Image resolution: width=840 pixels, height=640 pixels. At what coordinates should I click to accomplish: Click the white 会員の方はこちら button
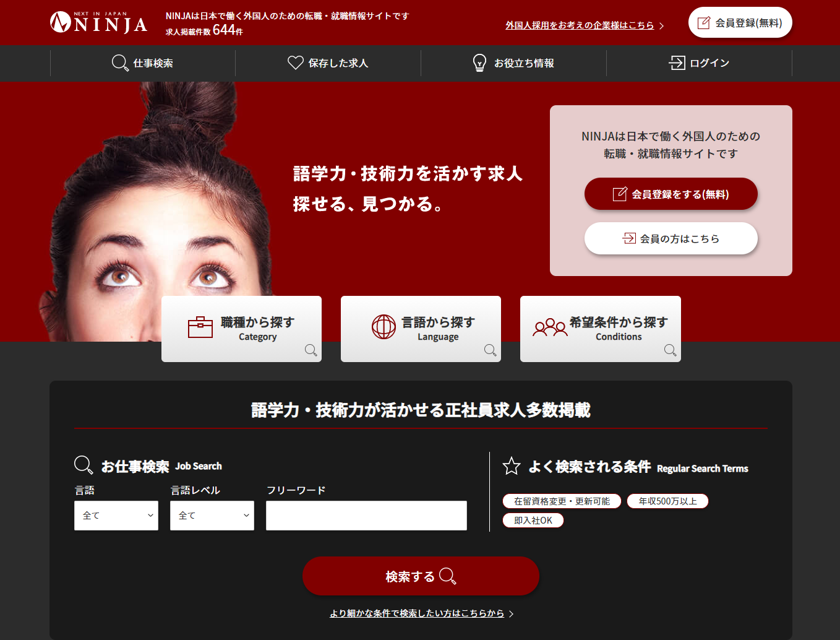pos(671,238)
